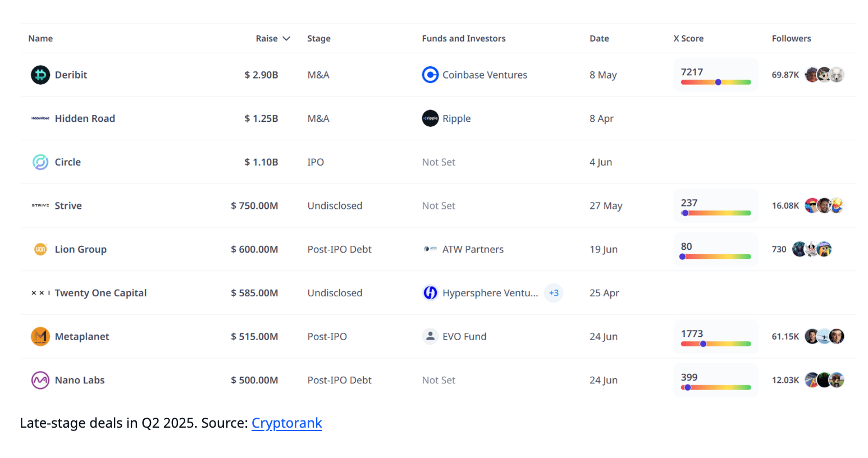Viewport: 868px width, 458px height.
Task: Click the Deribit X Score 7217 gauge
Action: pos(716,75)
